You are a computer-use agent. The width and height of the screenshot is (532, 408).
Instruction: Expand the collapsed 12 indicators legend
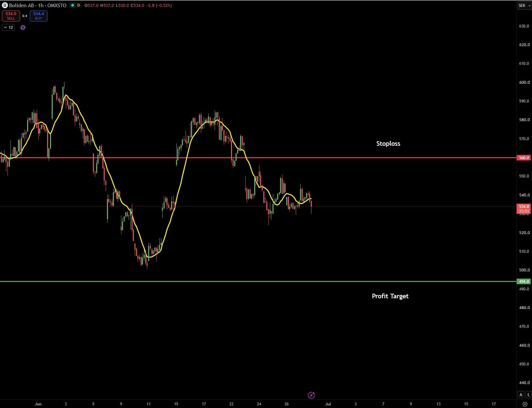point(9,28)
